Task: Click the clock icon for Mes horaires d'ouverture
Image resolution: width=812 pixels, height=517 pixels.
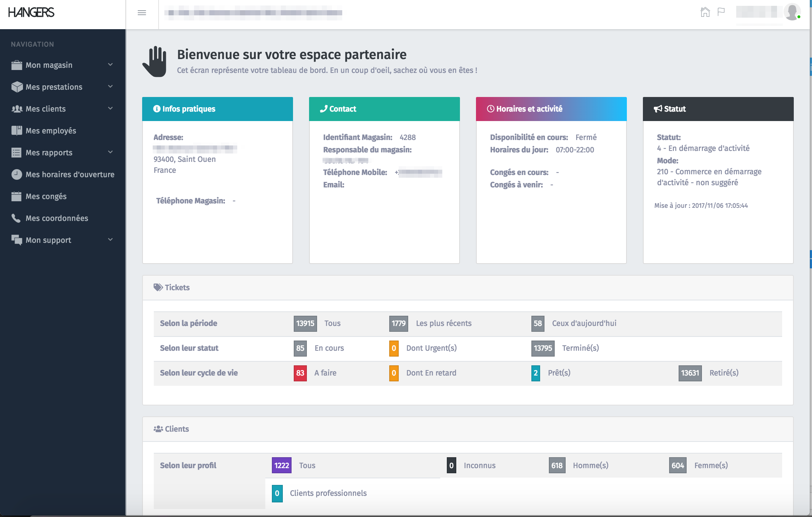Action: coord(16,175)
